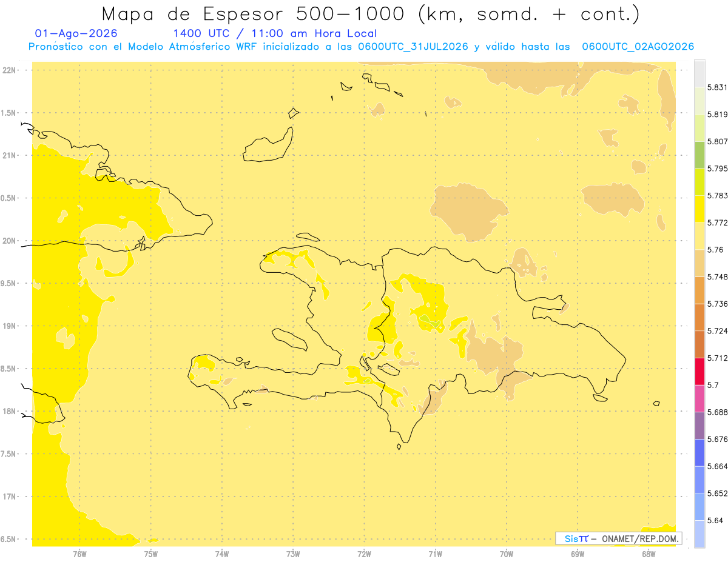Click the gray legend swatch above 5.831
Viewport: 728px width, 562px height.
tap(700, 73)
